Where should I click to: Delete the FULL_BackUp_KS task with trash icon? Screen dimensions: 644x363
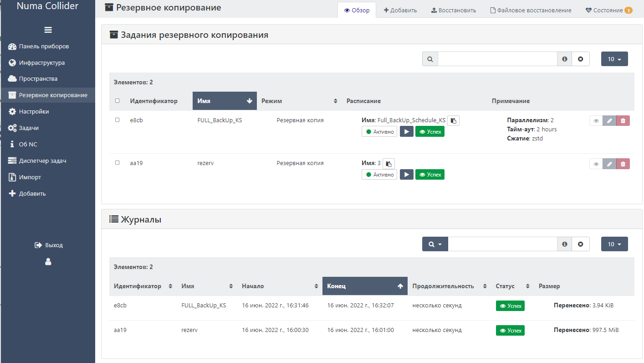pos(623,120)
